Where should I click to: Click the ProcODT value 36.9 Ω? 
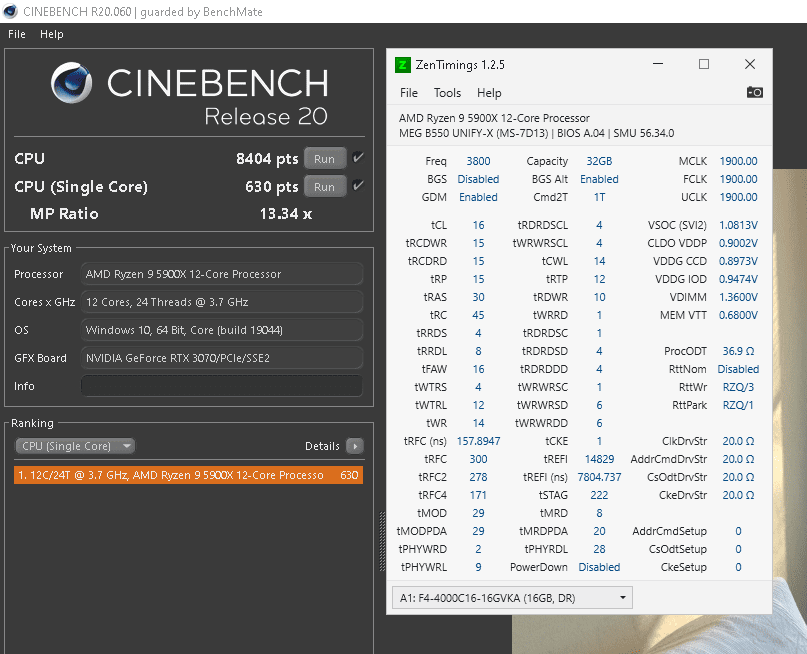[738, 351]
